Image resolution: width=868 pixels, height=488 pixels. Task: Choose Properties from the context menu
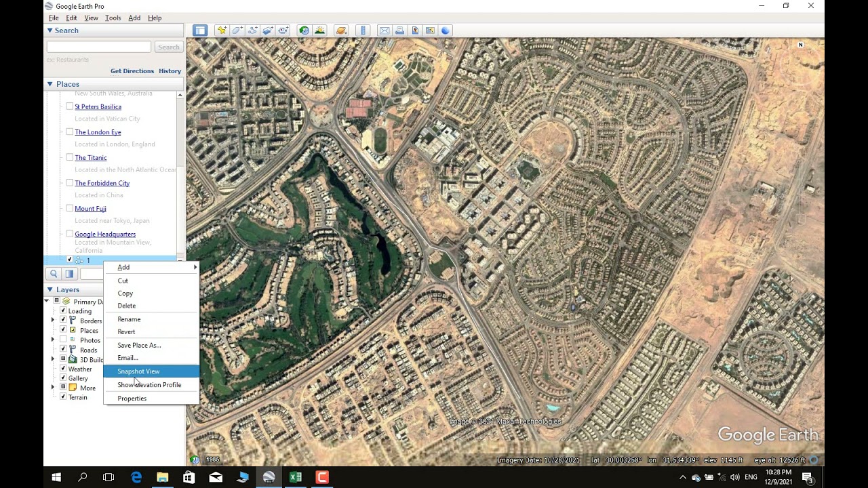[x=151, y=399]
